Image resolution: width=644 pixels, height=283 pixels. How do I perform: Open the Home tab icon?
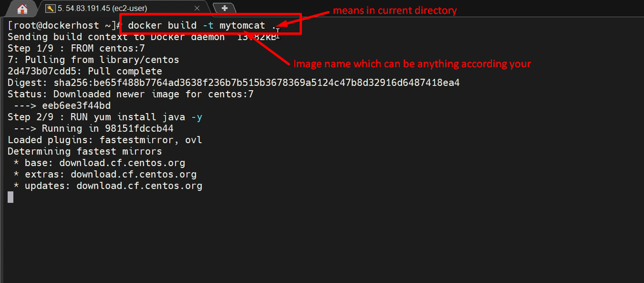(x=22, y=9)
